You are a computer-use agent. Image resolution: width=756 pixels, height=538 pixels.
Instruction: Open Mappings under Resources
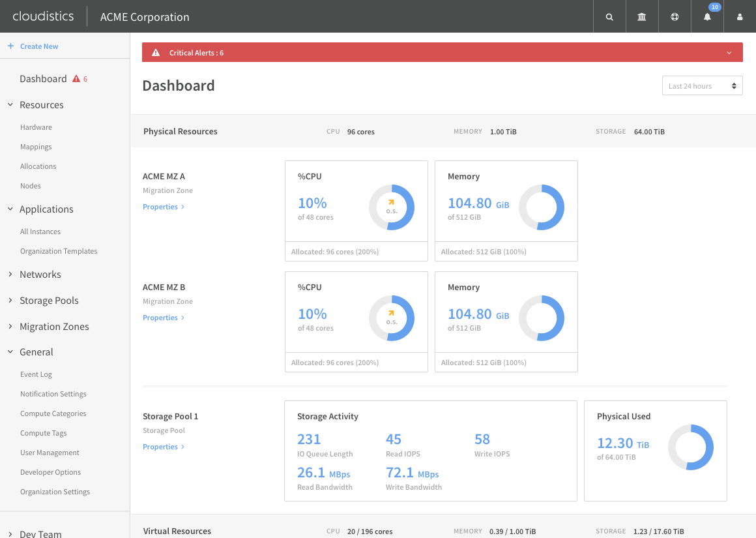[x=36, y=147]
